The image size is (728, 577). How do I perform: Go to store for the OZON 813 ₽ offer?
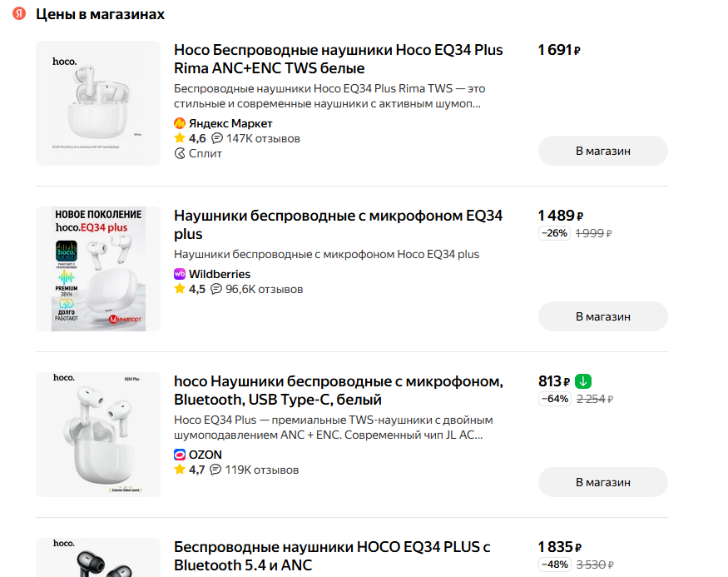pos(602,482)
